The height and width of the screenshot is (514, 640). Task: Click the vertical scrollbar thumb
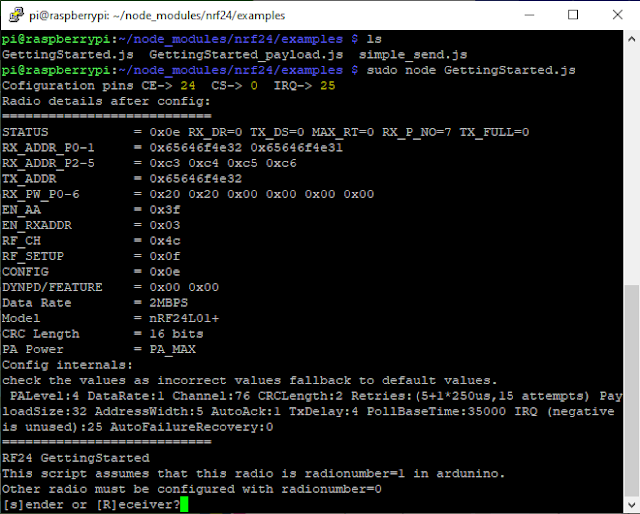click(631, 389)
